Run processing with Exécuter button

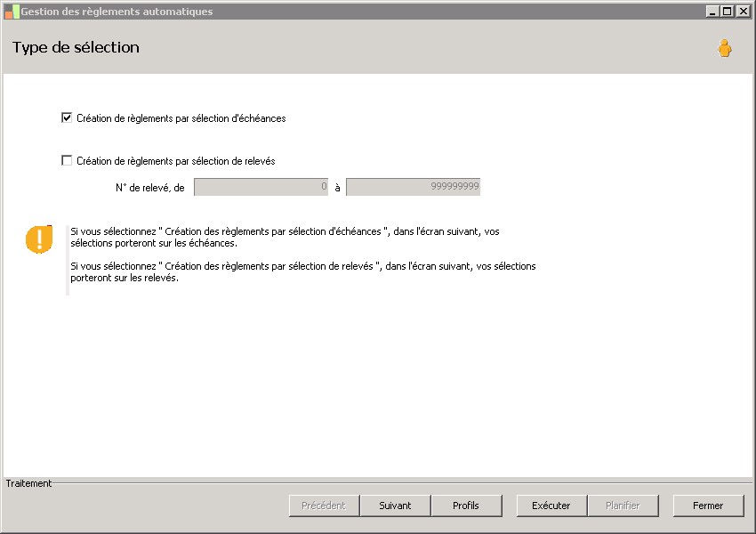point(551,506)
